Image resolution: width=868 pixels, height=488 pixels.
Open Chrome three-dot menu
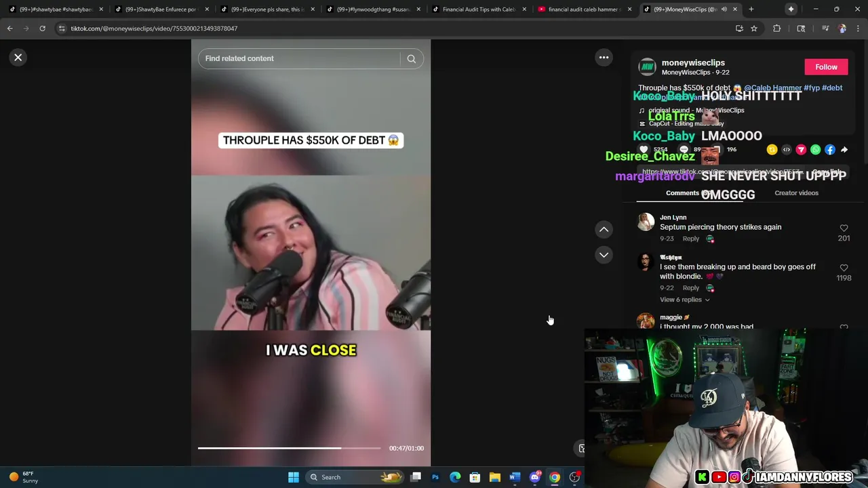(x=857, y=28)
